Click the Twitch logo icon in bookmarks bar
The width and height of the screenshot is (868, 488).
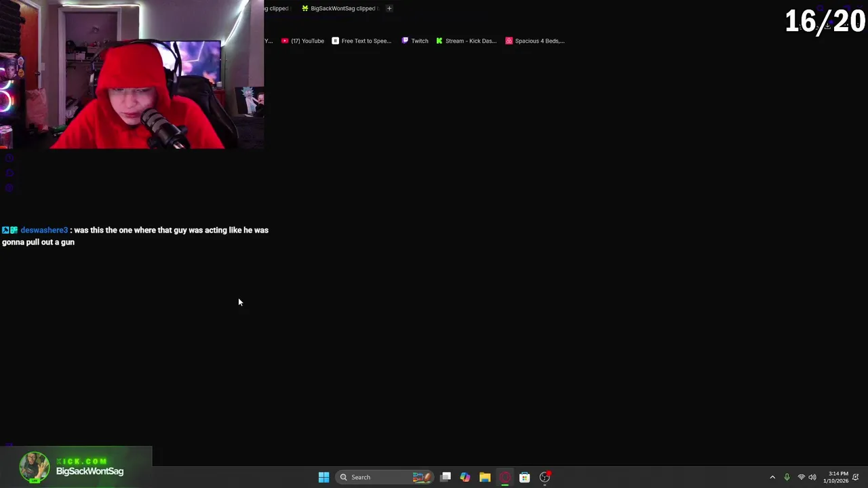point(405,41)
